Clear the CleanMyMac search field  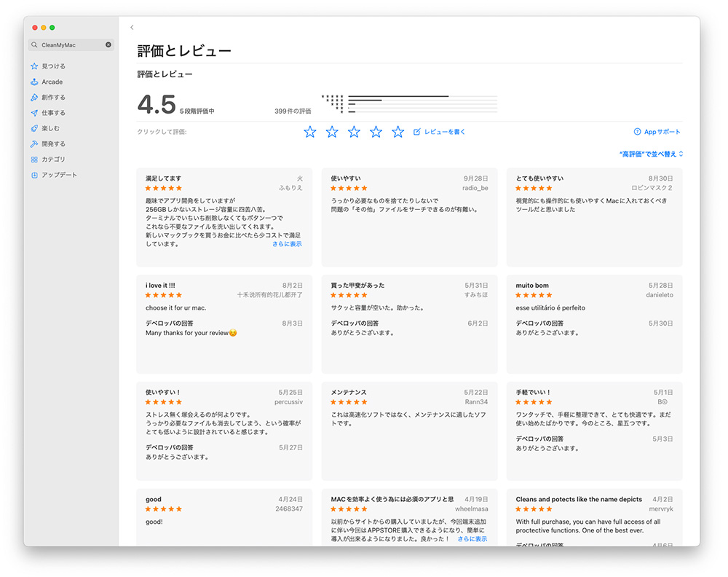(x=108, y=44)
